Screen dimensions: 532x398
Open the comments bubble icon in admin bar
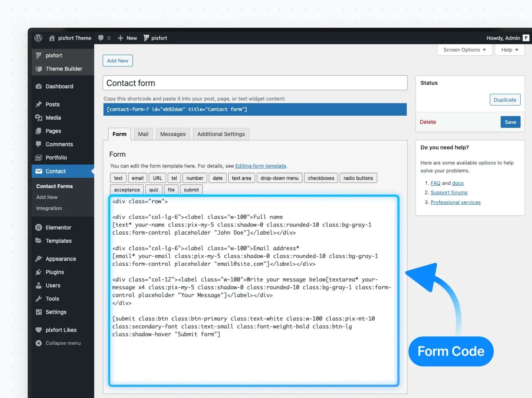[x=101, y=38]
